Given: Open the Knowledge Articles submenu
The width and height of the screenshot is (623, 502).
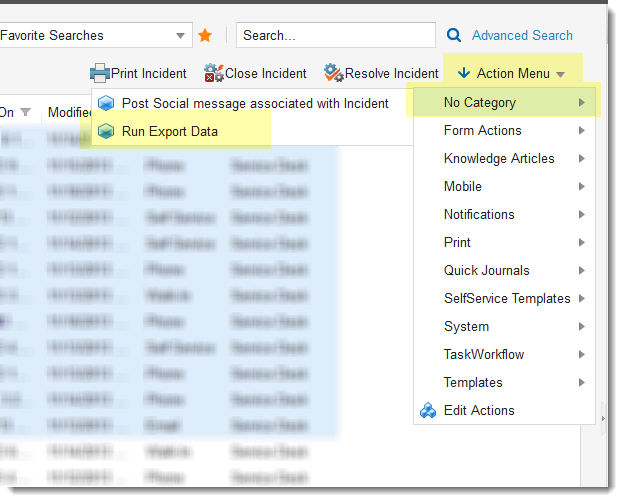Looking at the screenshot, I should coord(504,158).
